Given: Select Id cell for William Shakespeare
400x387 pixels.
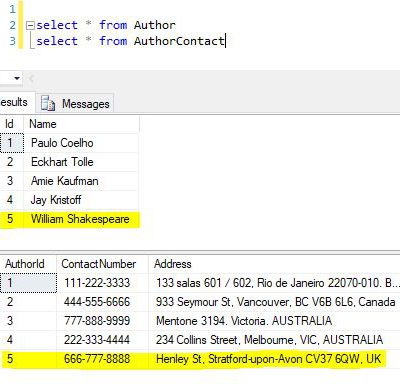Looking at the screenshot, I should [12, 219].
